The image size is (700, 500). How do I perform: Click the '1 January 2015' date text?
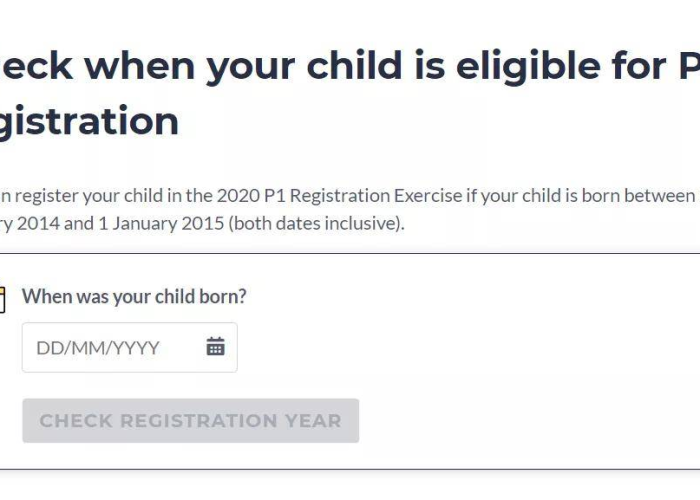[161, 223]
